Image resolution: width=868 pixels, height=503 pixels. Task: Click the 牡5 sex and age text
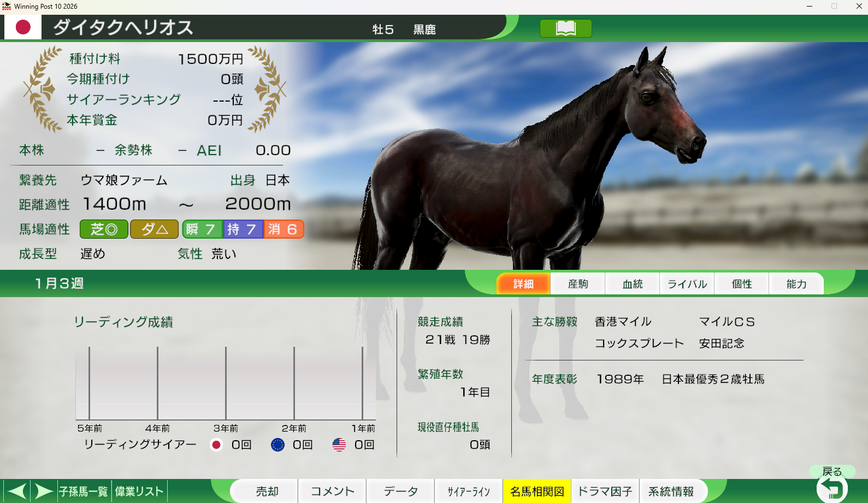pos(383,29)
